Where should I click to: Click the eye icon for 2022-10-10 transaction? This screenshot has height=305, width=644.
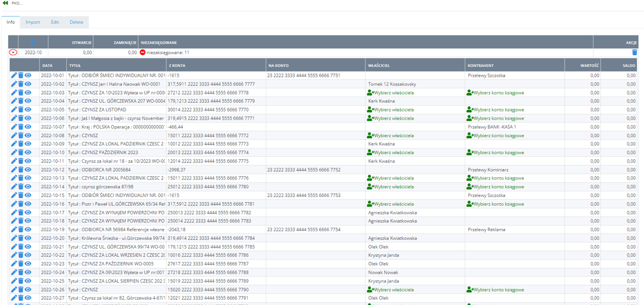(28, 152)
